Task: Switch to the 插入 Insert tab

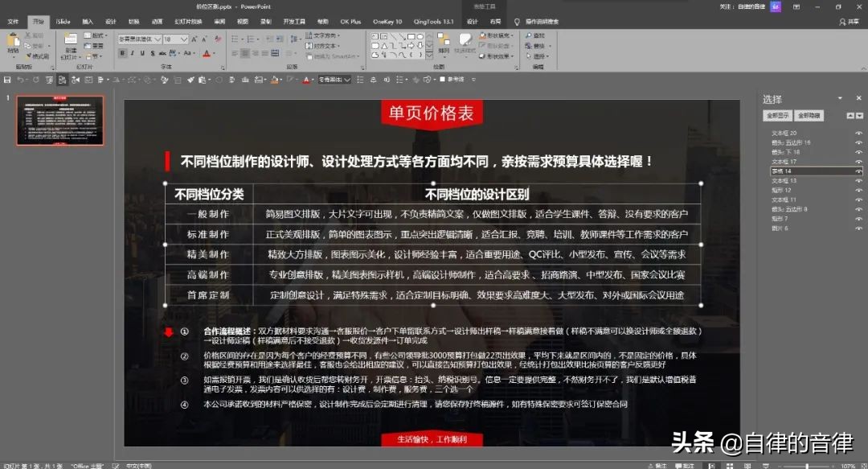Action: pyautogui.click(x=88, y=22)
